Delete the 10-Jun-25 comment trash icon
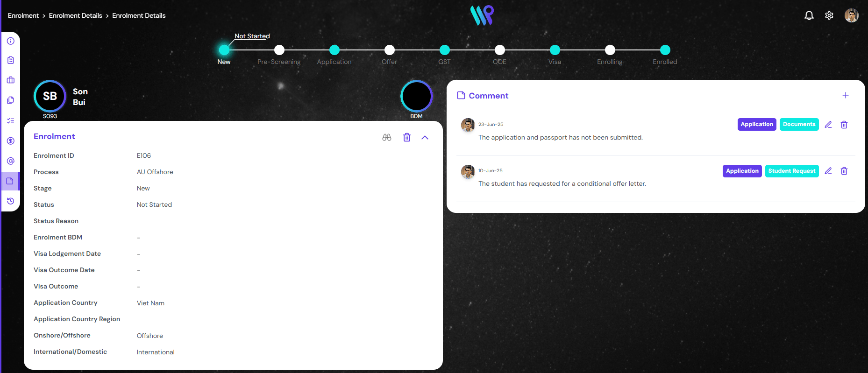Screen dimensions: 868x373 844,171
